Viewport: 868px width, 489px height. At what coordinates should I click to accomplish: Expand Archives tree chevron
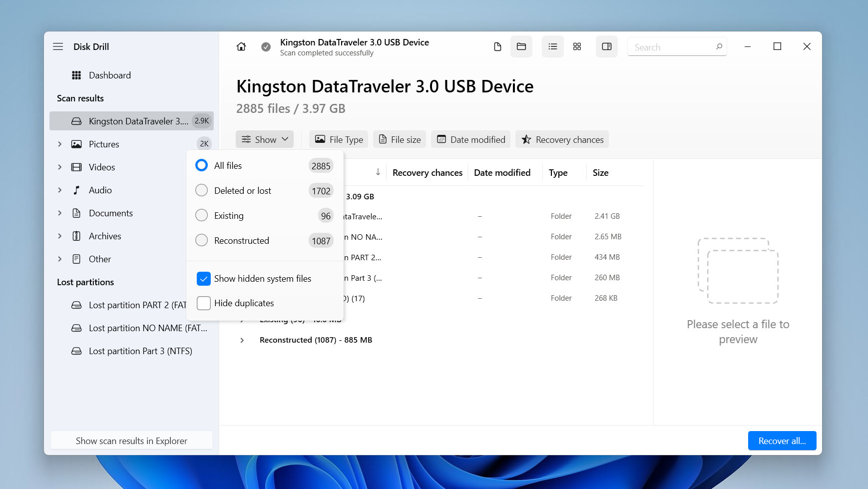point(60,236)
